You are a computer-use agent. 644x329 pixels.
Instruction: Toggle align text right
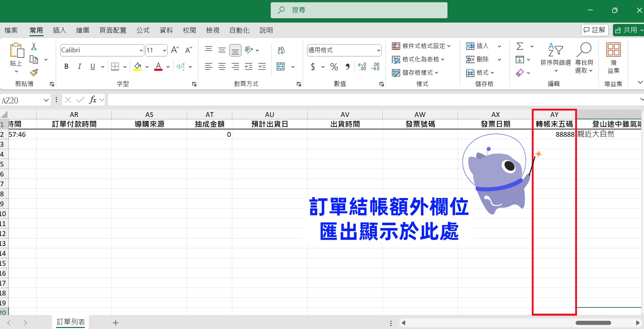click(x=235, y=66)
